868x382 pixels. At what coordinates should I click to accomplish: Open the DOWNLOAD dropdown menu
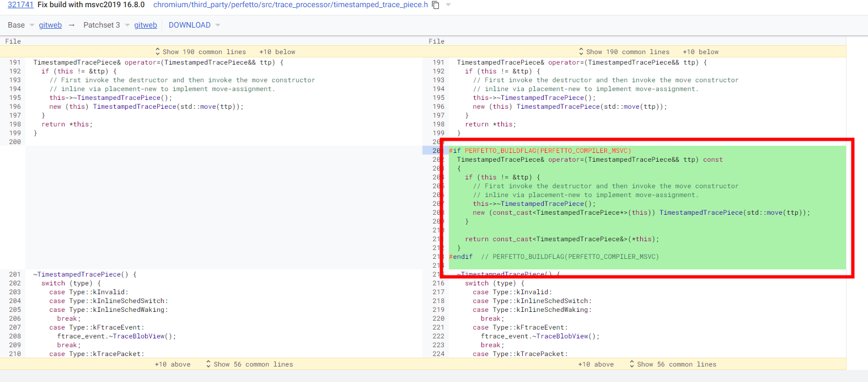click(x=194, y=25)
